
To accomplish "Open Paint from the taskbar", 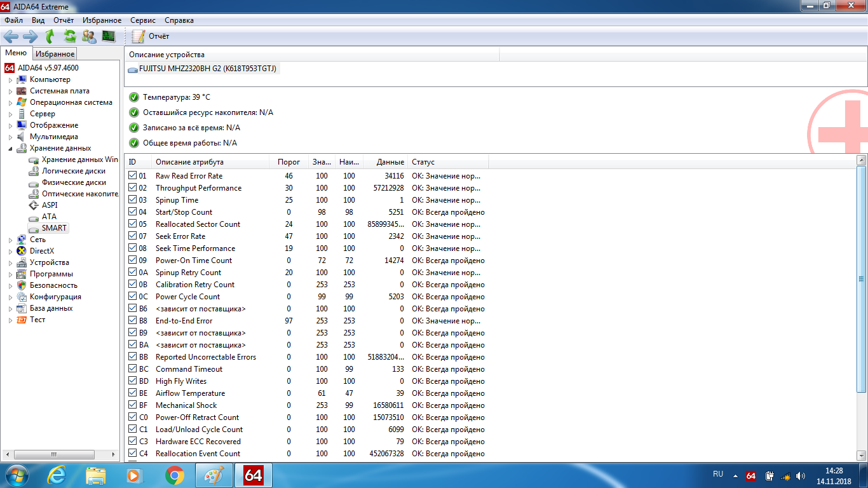I will tap(214, 475).
